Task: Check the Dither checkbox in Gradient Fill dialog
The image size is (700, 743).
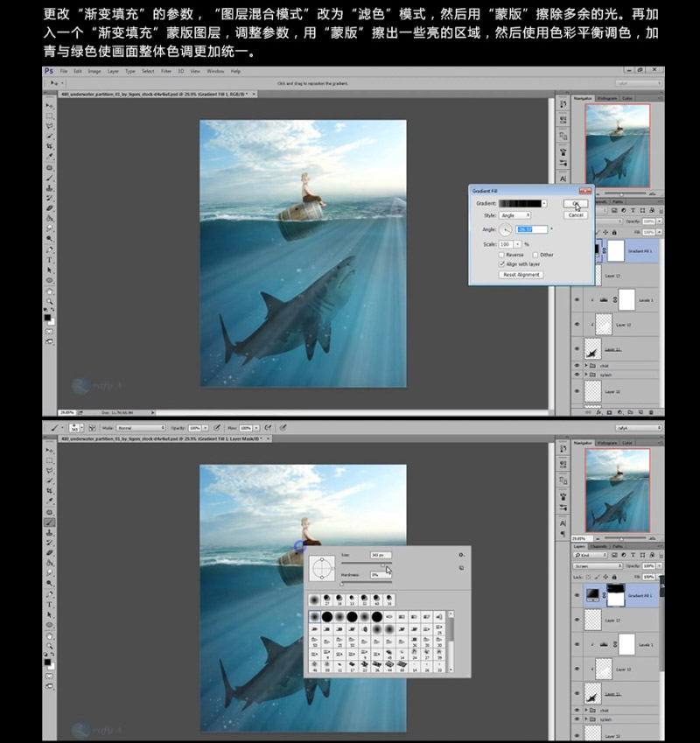Action: (x=535, y=255)
